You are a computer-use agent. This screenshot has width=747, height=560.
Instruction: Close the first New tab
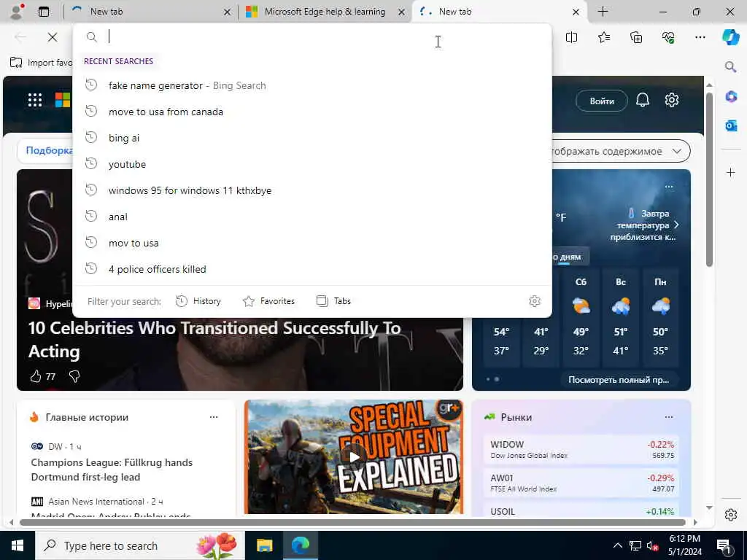pos(228,12)
